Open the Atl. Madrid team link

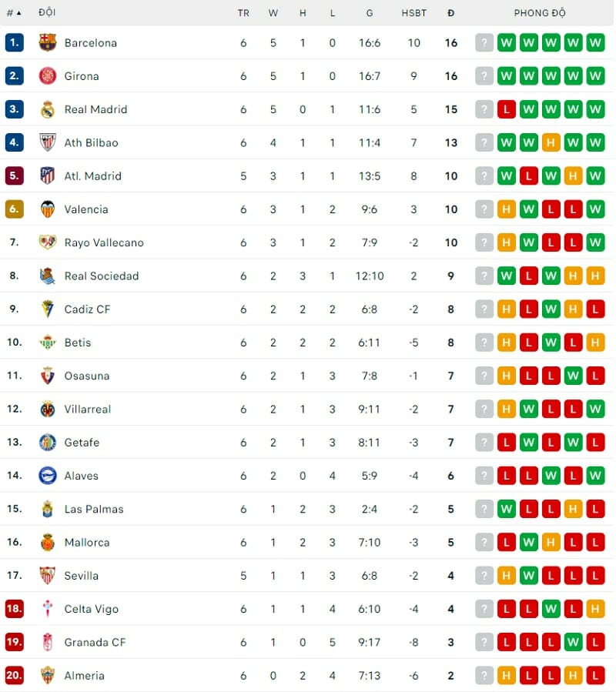click(92, 176)
